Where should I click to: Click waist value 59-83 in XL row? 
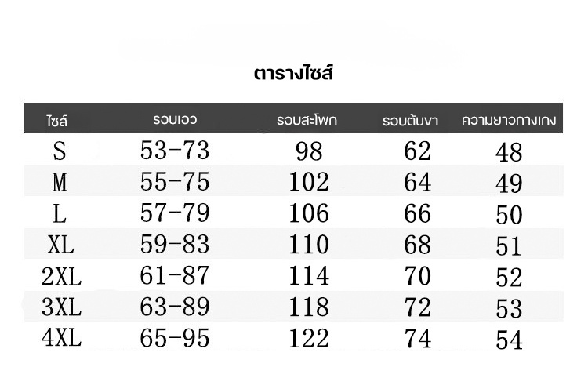point(175,244)
